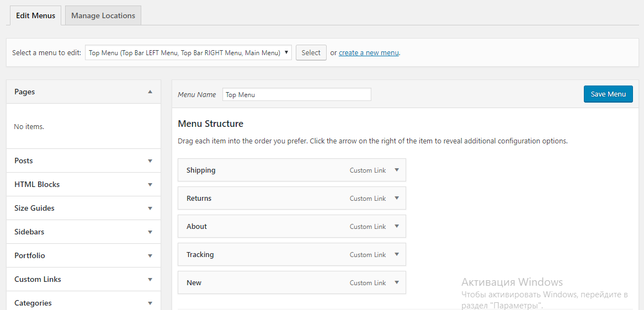Screen dimensions: 644x310
Task: Expand the Posts section arrow
Action: 150,161
